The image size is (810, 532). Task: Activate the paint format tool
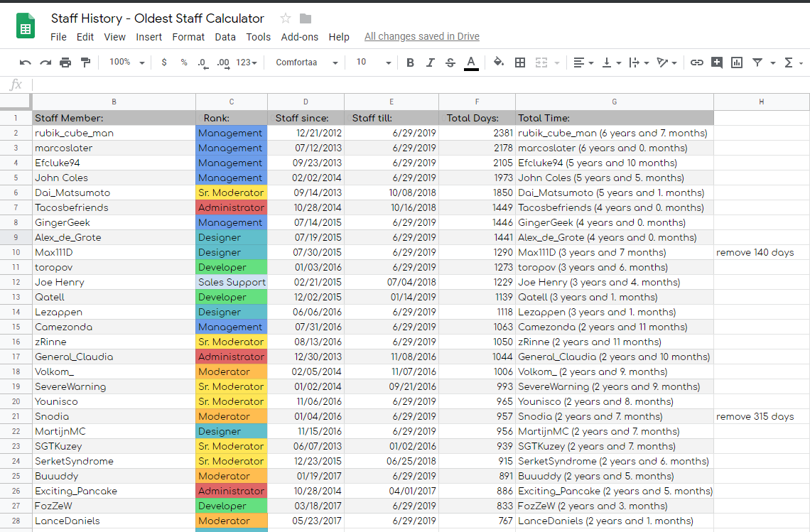coord(85,63)
